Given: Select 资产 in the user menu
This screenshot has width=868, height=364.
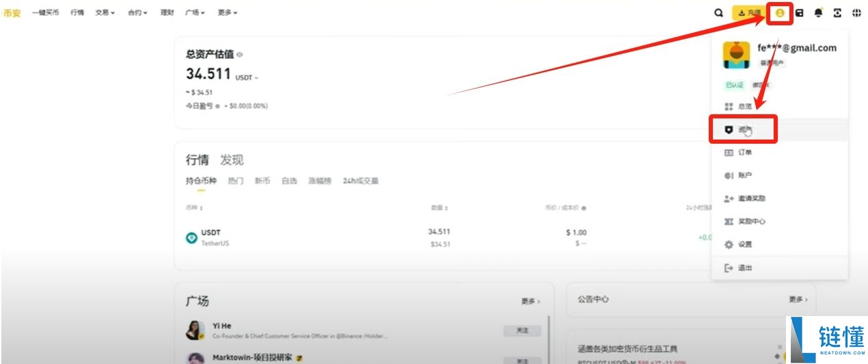Looking at the screenshot, I should (780, 129).
